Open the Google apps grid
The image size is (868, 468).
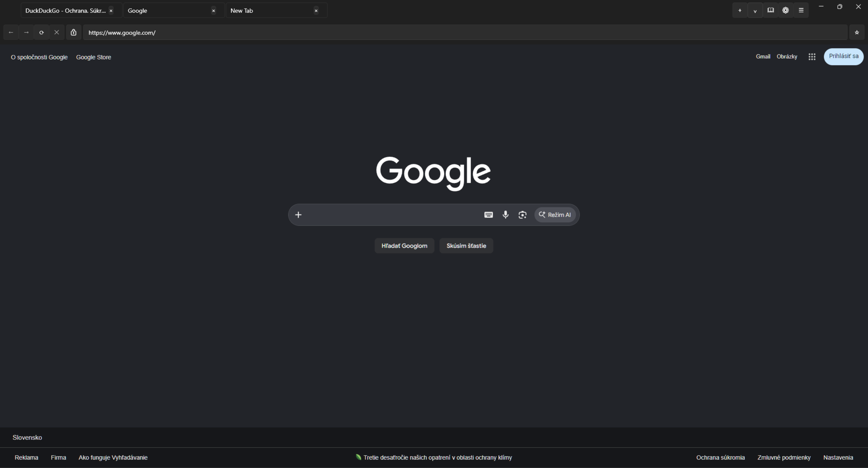[x=812, y=57]
